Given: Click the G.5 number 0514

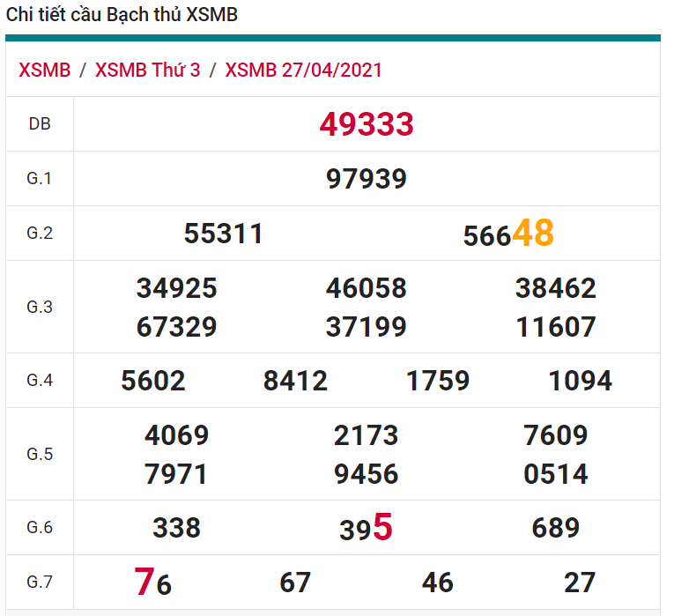Looking at the screenshot, I should tap(556, 475).
